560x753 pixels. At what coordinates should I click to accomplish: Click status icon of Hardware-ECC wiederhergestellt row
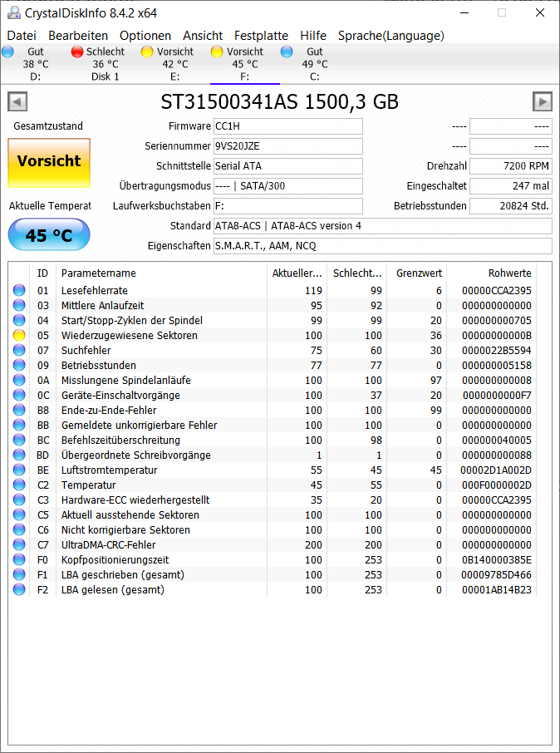pyautogui.click(x=19, y=500)
